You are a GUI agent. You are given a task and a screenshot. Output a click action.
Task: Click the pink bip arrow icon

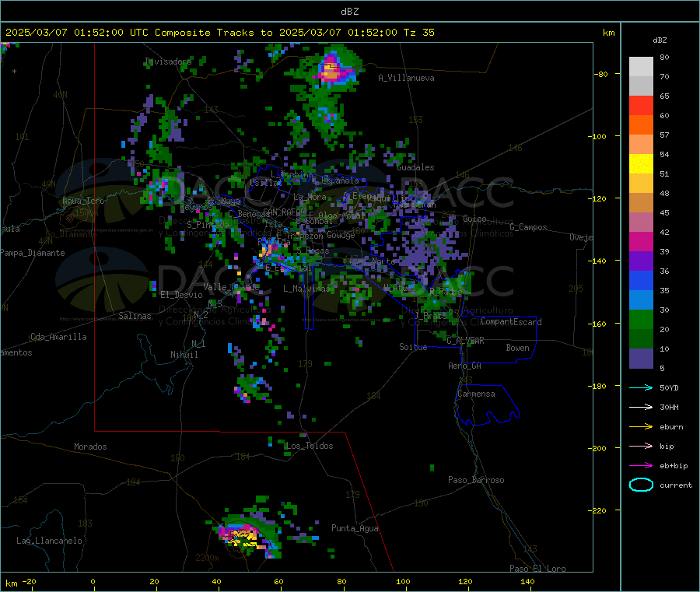(x=641, y=446)
